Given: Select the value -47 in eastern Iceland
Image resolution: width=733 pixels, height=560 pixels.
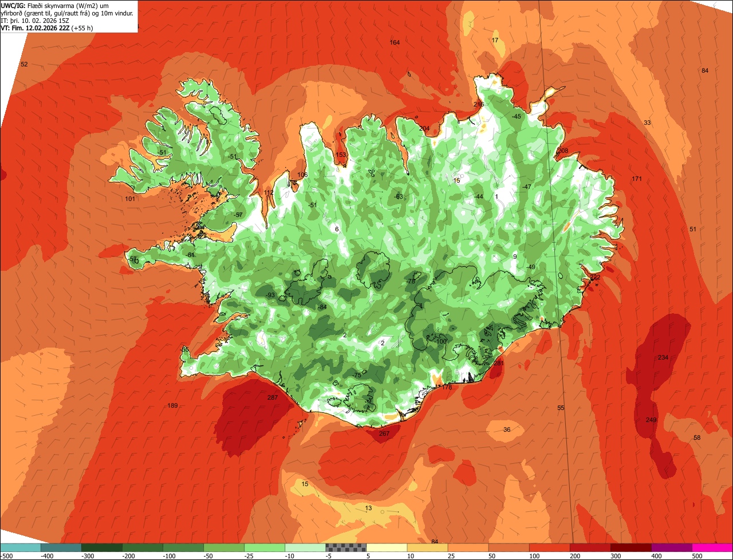Looking at the screenshot, I should [526, 187].
